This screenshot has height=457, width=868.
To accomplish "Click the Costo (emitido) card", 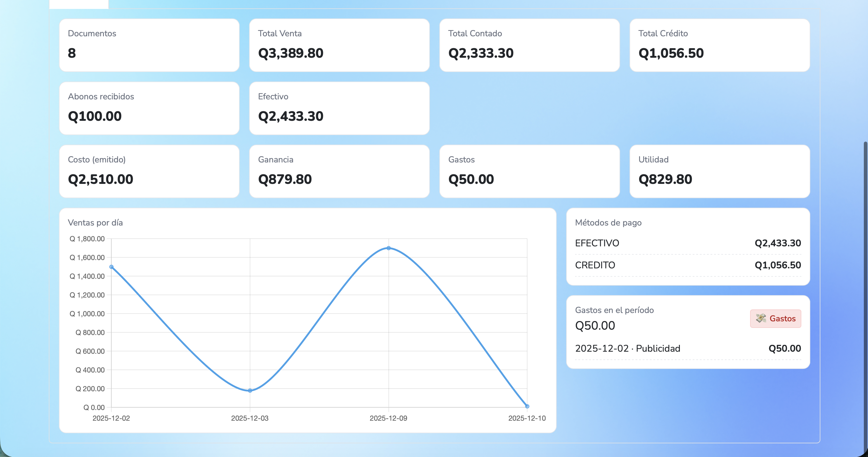I will point(149,171).
